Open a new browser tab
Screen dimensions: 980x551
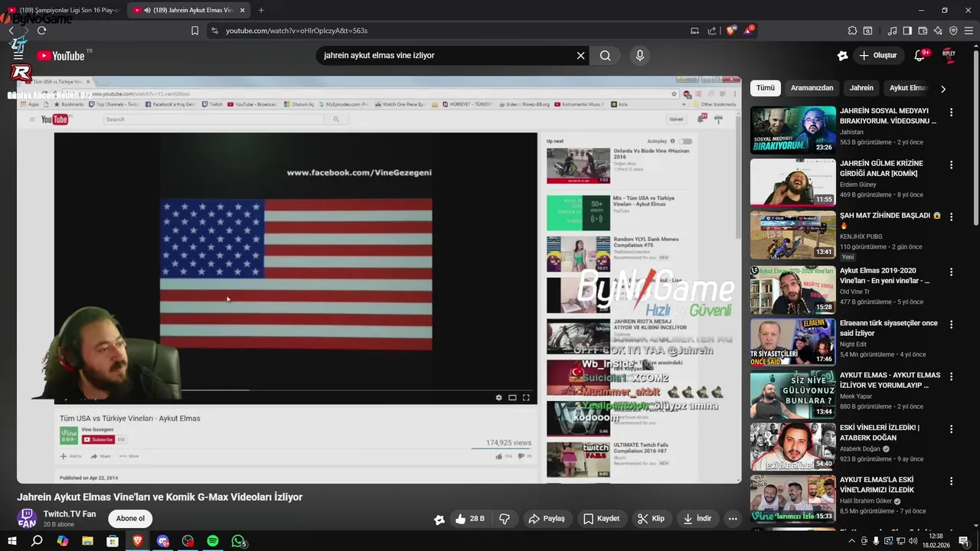pos(261,10)
